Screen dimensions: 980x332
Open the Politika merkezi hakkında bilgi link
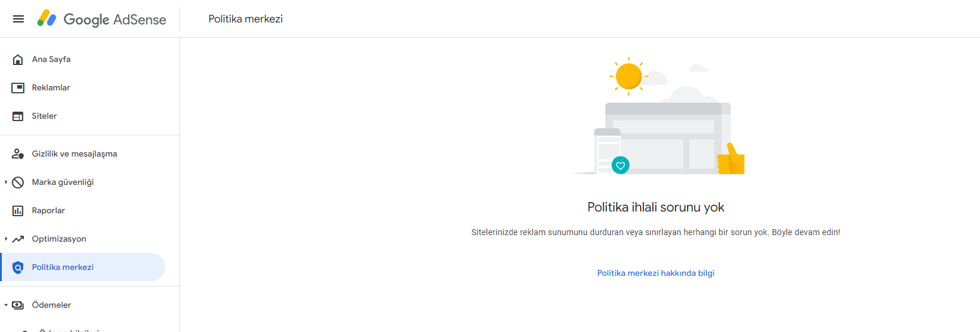tap(656, 273)
